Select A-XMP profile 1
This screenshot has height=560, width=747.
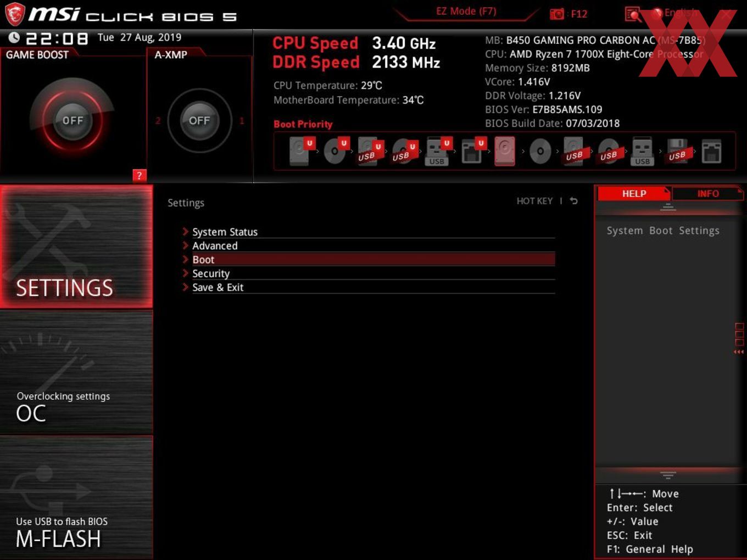click(242, 120)
